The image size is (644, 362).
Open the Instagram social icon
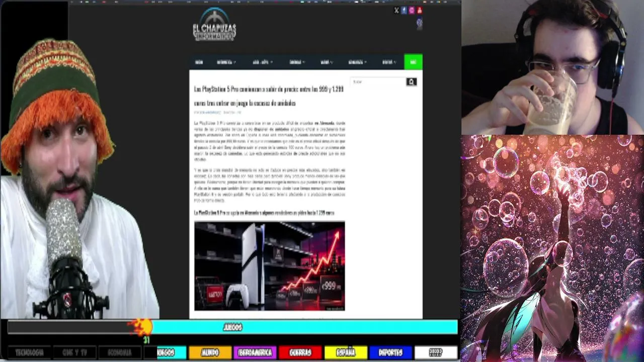412,10
